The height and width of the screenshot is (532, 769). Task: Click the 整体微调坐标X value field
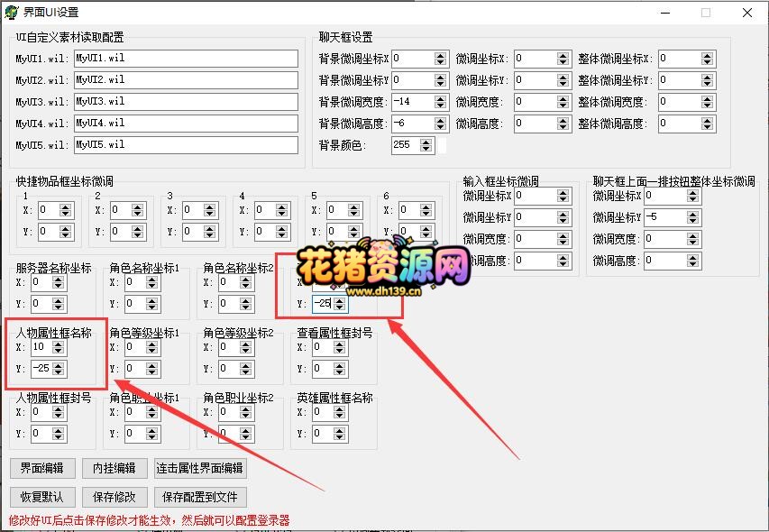coord(680,59)
